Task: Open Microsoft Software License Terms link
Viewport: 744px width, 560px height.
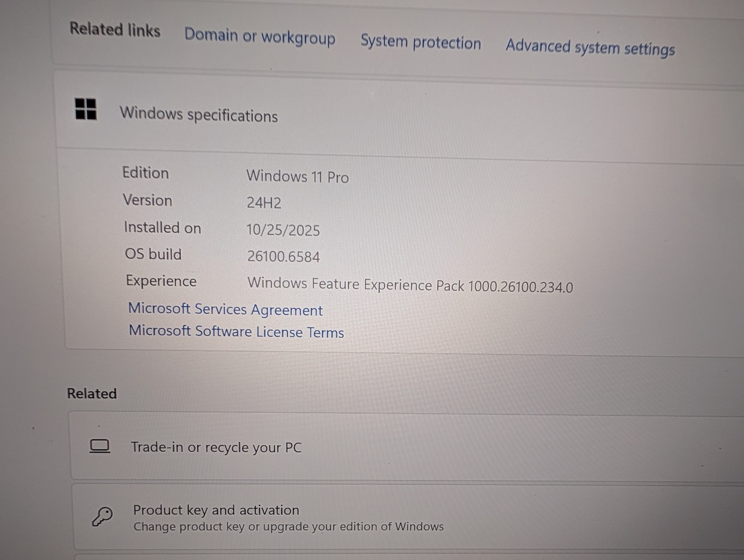Action: [236, 331]
